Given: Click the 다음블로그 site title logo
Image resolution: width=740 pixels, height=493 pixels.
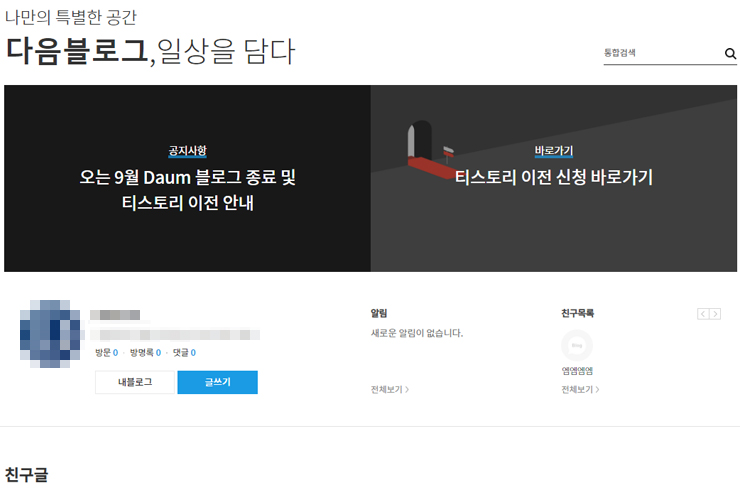Looking at the screenshot, I should (78, 51).
